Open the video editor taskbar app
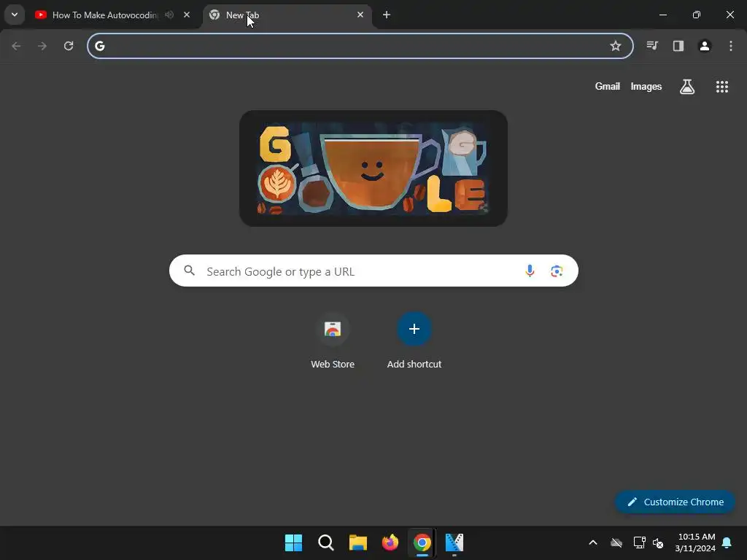The image size is (747, 560). 454,542
